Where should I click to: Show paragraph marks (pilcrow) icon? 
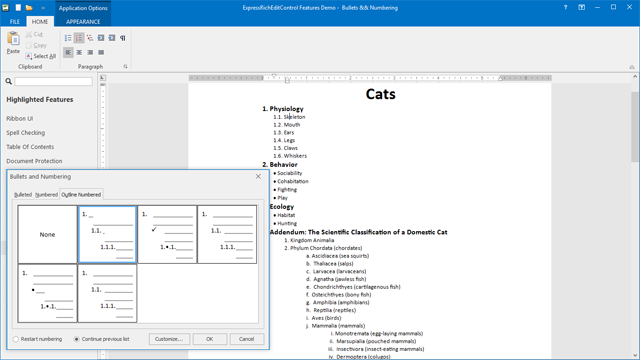(123, 38)
